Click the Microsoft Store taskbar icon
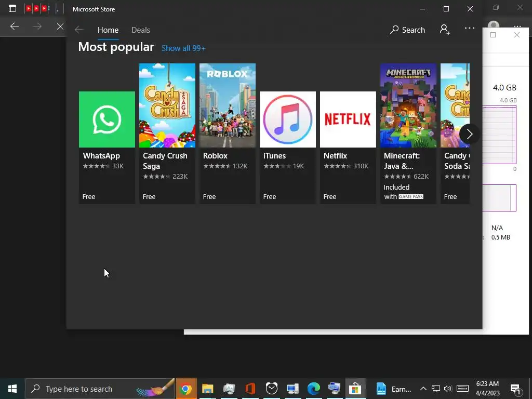This screenshot has height=399, width=532. (355, 389)
